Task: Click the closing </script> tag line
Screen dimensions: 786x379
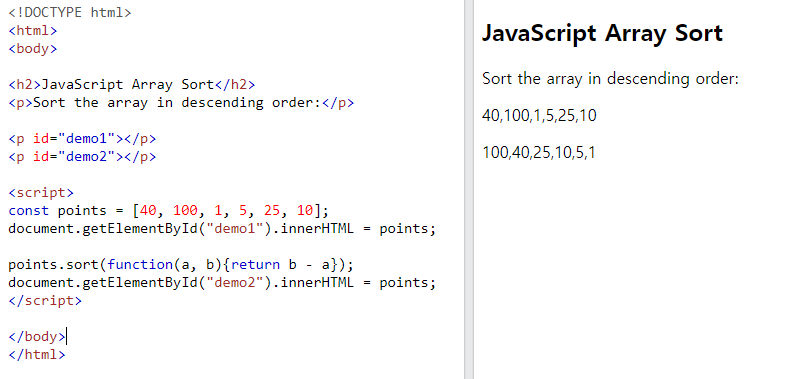Action: pyautogui.click(x=45, y=301)
